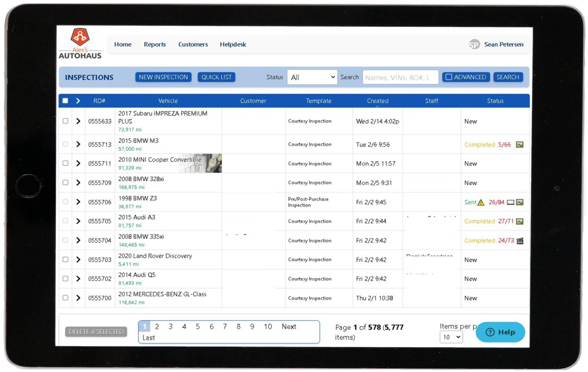Click the SP profile avatar for Sean Petersen
This screenshot has width=588, height=372.
474,44
